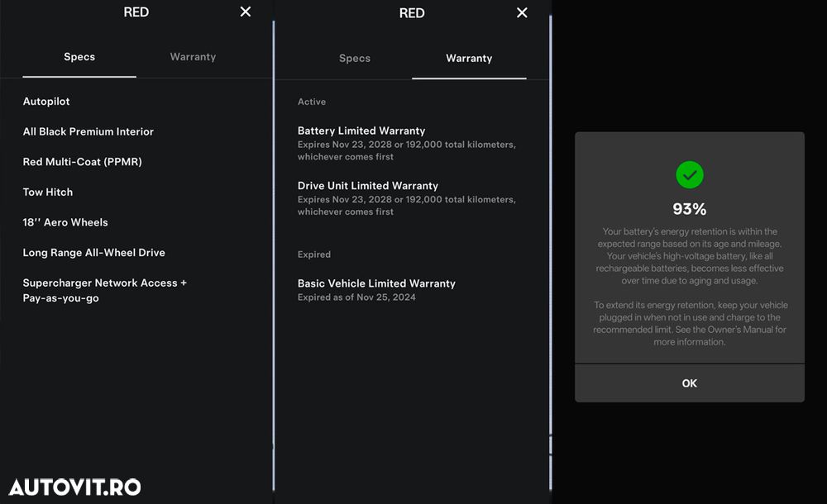The image size is (827, 504).
Task: Click the green checkmark icon above 93%
Action: 690,175
